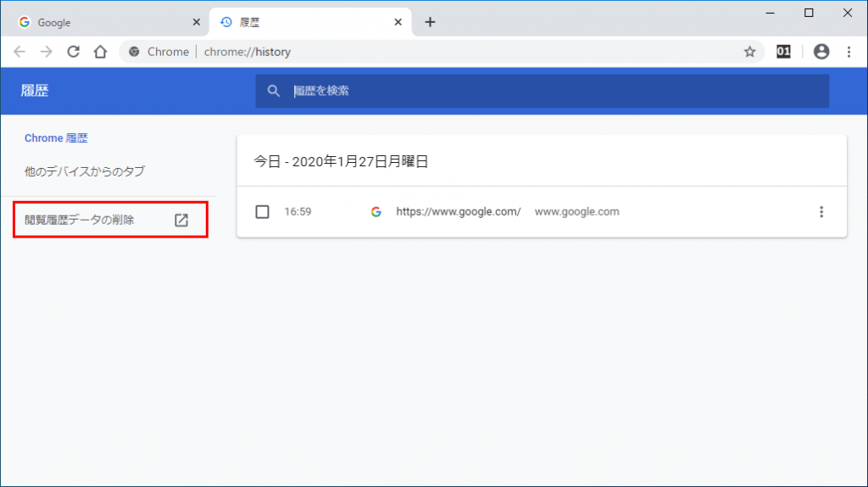
Task: Click the www.google.com domain text
Action: pyautogui.click(x=576, y=211)
